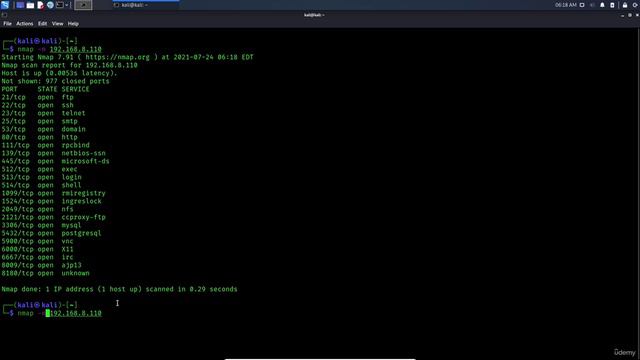640x360 pixels.
Task: Click the 06:18 AM panel clock
Action: tap(566, 5)
